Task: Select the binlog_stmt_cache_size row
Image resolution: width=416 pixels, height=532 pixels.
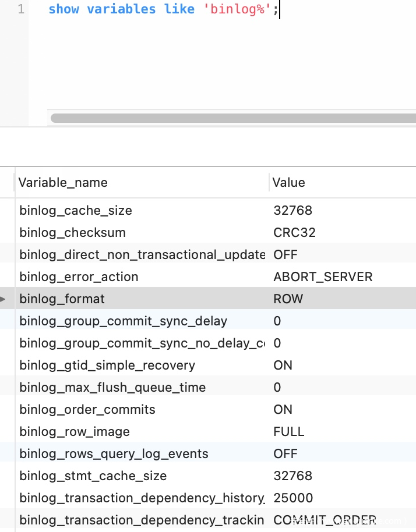Action: 93,476
